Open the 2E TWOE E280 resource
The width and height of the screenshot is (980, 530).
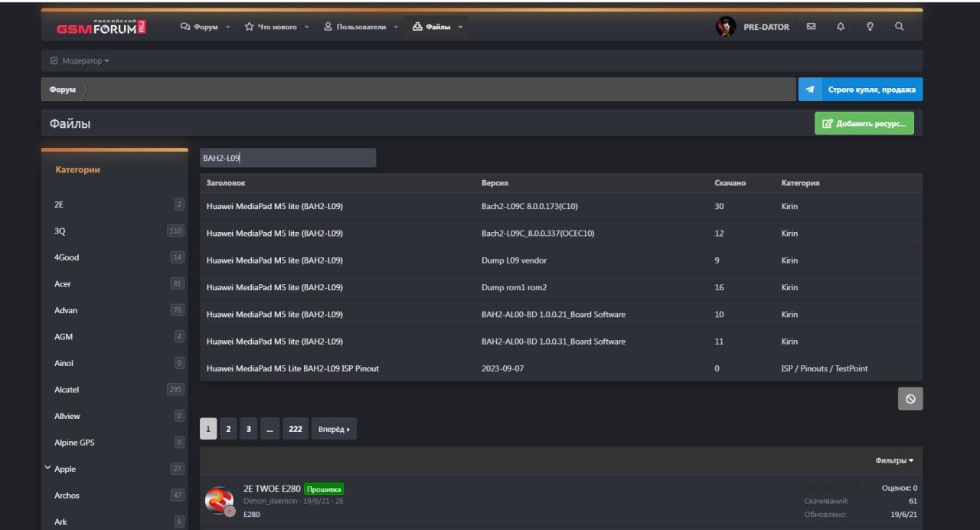(272, 488)
